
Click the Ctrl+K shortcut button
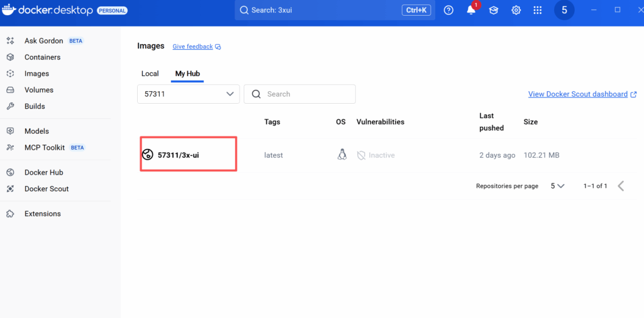tap(416, 10)
